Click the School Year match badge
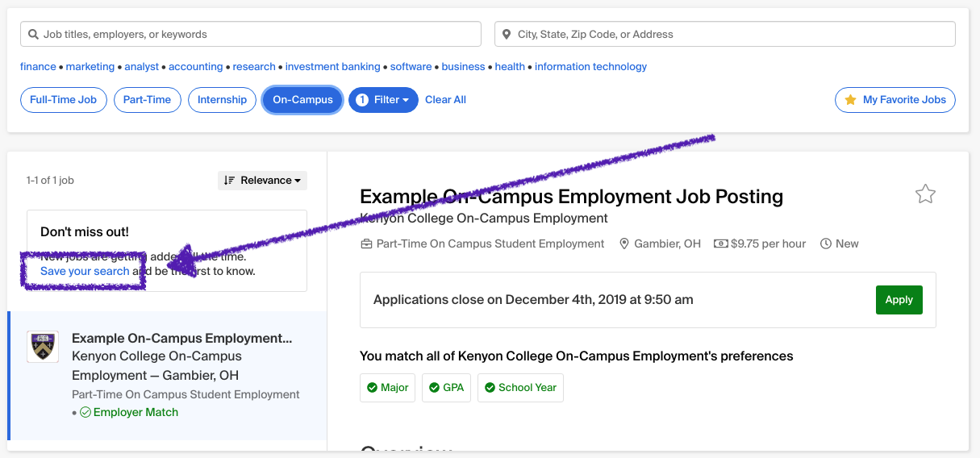 click(520, 388)
